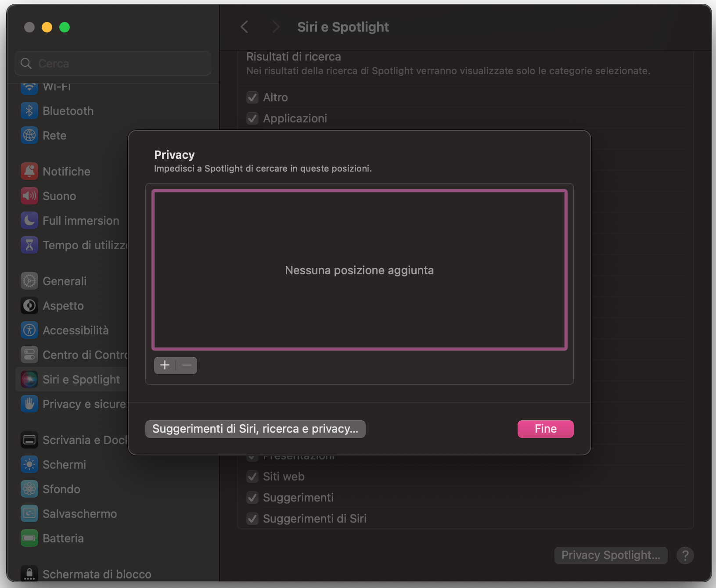
Task: Click the back navigation chevron
Action: [245, 27]
